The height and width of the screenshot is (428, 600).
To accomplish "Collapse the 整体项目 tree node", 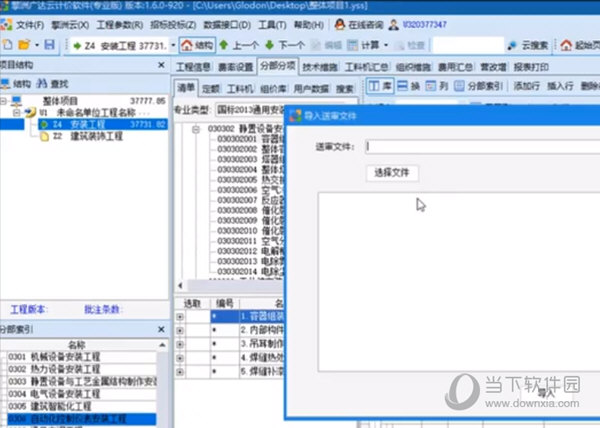I will [3, 101].
